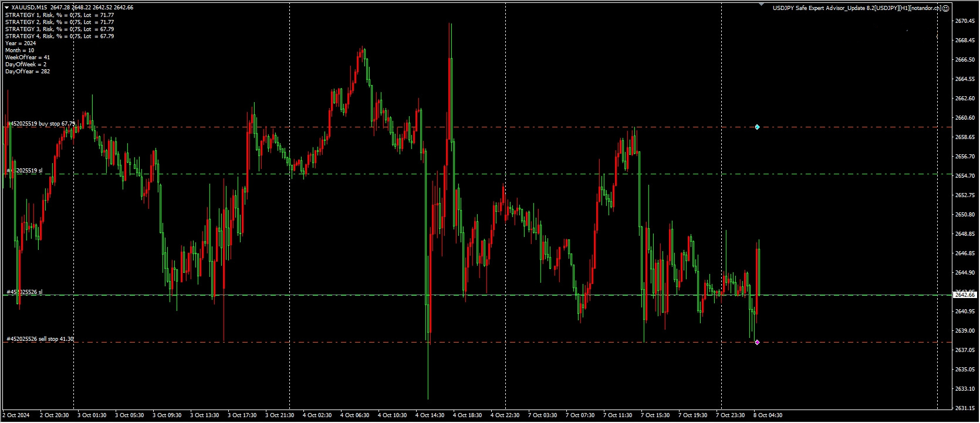
Task: Click the #452025526 sl stop loss label
Action: tap(25, 292)
